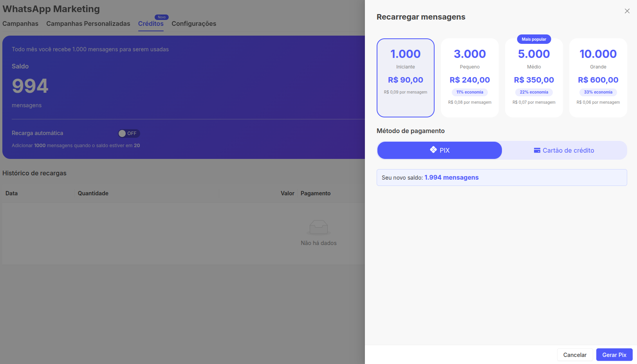This screenshot has width=637, height=364.
Task: Close the Recarregar mensagens panel
Action: 627,11
